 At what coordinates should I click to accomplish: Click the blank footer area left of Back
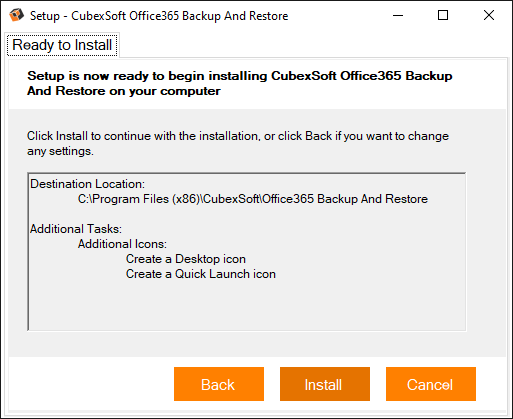point(91,384)
